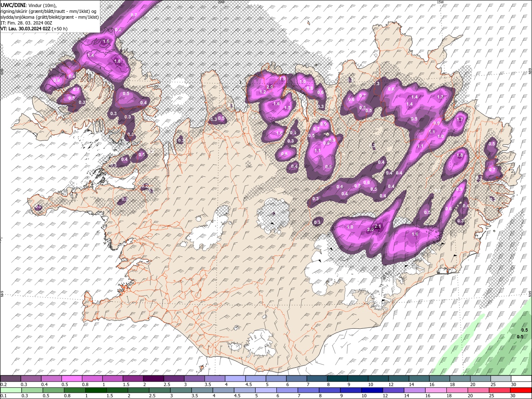
Task: Click the top-row legend label 25
Action: point(493,384)
